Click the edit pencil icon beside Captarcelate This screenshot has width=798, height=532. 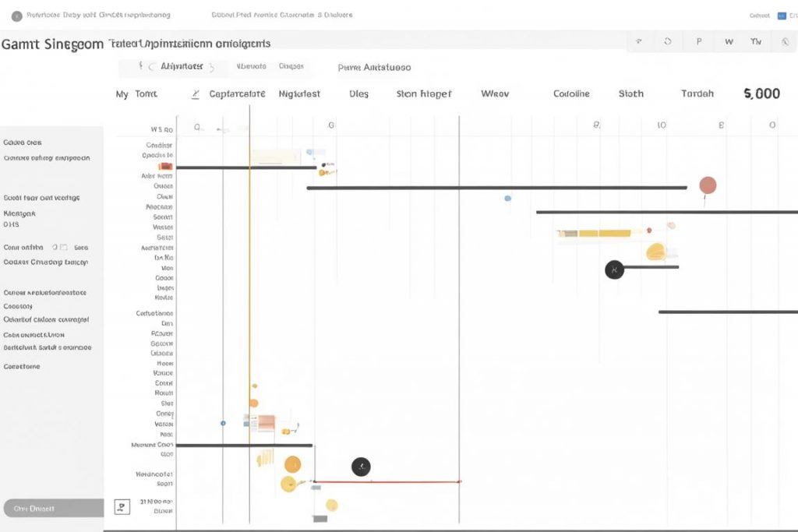[x=196, y=94]
